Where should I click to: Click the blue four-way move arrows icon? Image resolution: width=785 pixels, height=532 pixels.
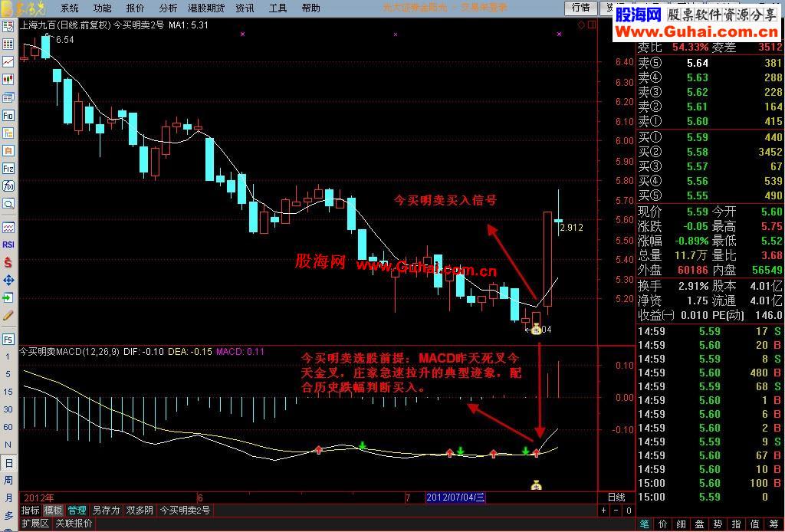[x=8, y=281]
